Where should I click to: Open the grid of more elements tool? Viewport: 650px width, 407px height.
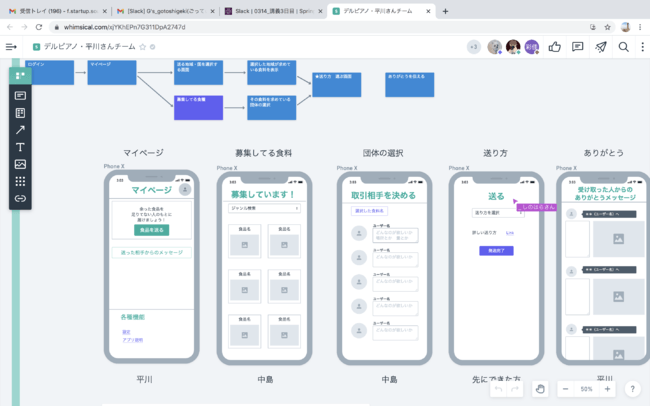(x=20, y=181)
